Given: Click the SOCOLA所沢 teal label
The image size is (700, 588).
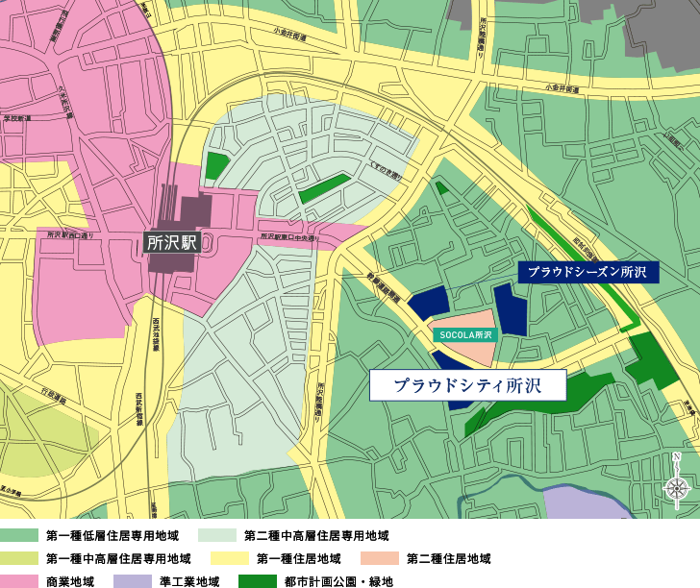Looking at the screenshot, I should (465, 334).
